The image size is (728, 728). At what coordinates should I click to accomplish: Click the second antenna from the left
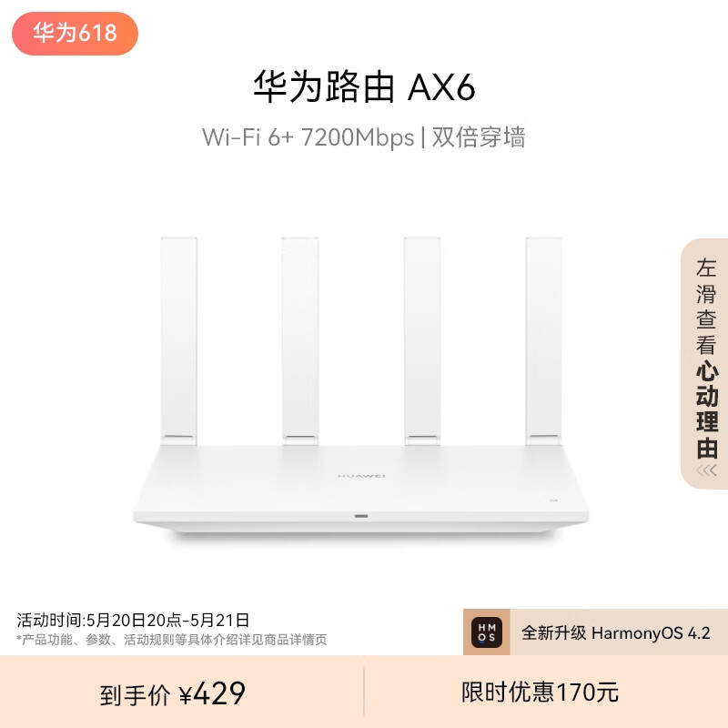300,341
